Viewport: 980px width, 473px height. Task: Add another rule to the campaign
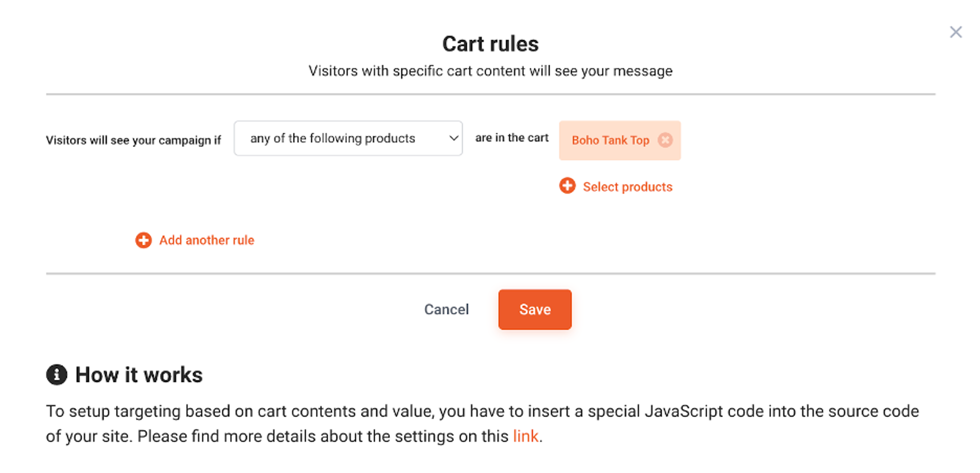pos(206,240)
